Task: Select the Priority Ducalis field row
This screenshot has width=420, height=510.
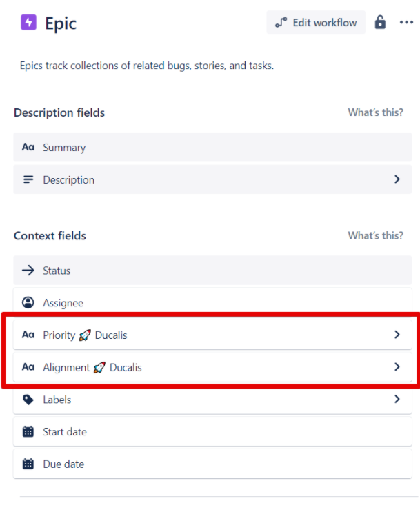Action: click(207, 335)
